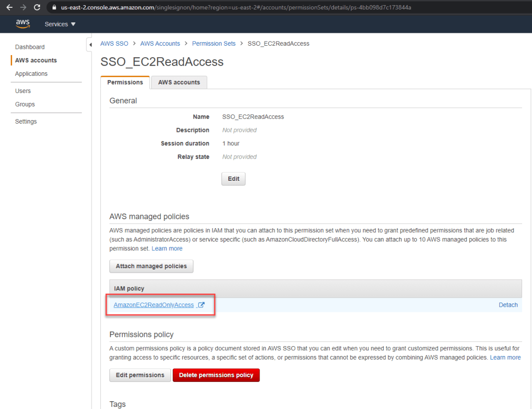Collapse the left sidebar with arrow handle

pos(90,45)
